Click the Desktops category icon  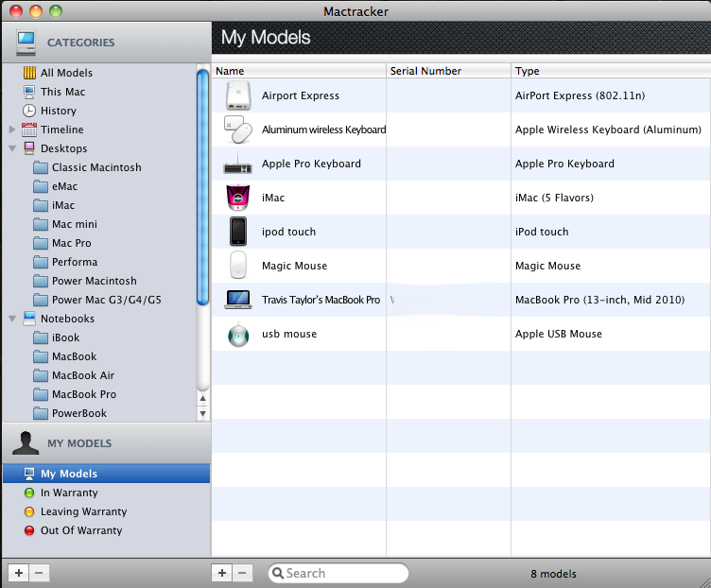[x=29, y=148]
